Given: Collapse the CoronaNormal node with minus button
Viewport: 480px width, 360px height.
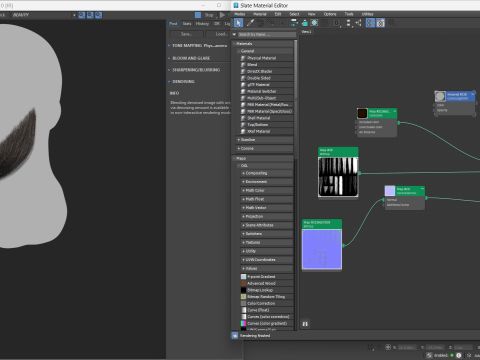Looking at the screenshot, I should (x=422, y=189).
